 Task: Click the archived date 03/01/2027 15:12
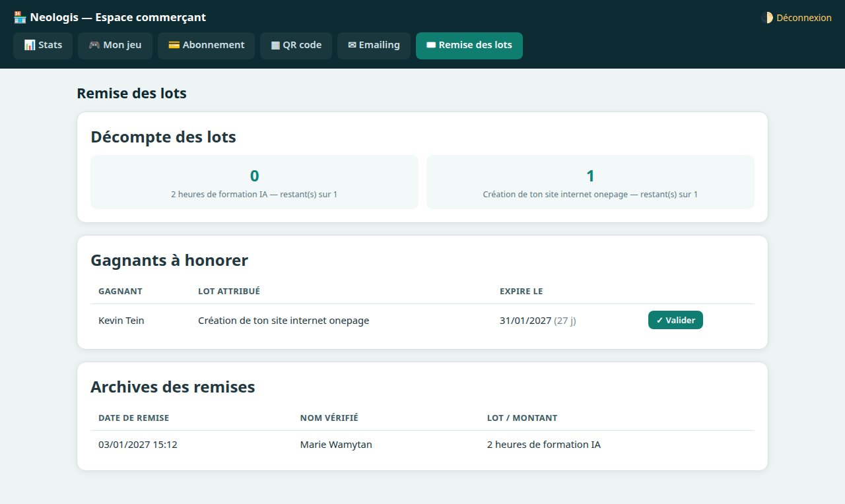tap(138, 445)
